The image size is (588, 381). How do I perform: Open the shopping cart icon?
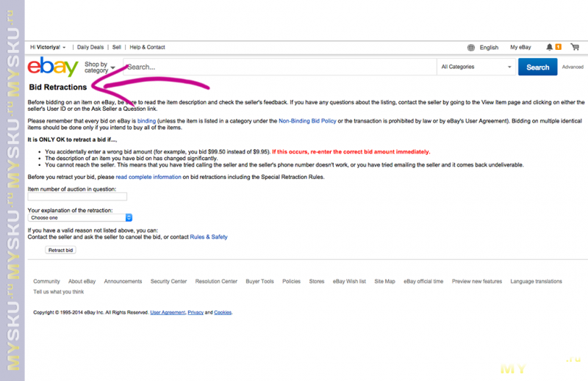click(575, 47)
